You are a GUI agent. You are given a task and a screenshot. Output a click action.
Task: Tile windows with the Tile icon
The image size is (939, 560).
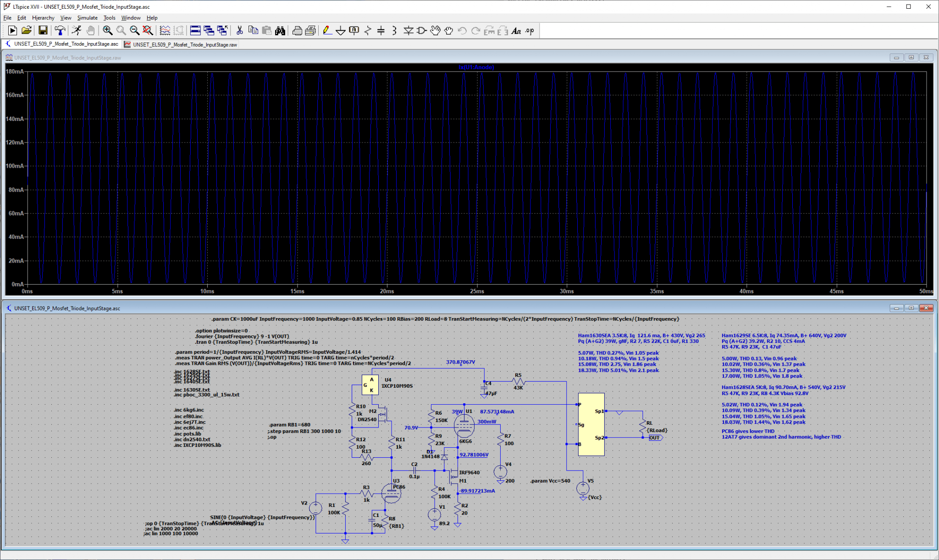point(195,31)
